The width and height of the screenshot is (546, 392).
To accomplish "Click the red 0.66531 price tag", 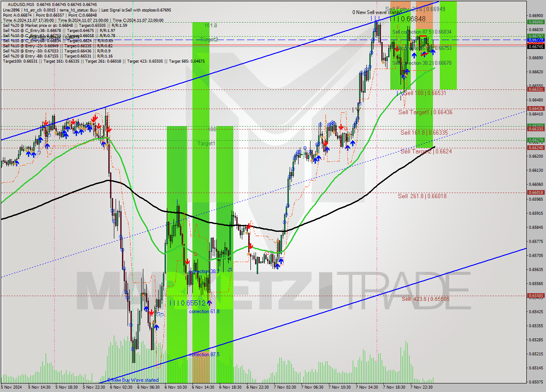I will coord(536,89).
